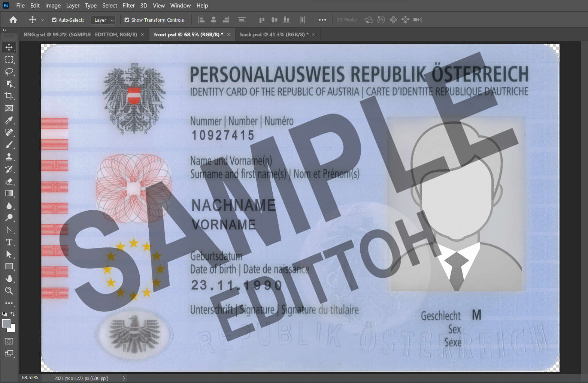Image resolution: width=588 pixels, height=383 pixels.
Task: Open the File menu
Action: (21, 6)
